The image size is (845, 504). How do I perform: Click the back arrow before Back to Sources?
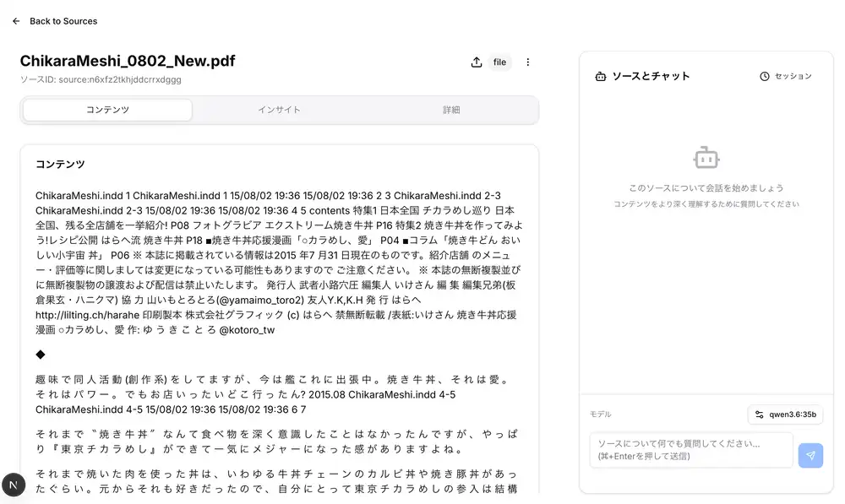point(15,21)
